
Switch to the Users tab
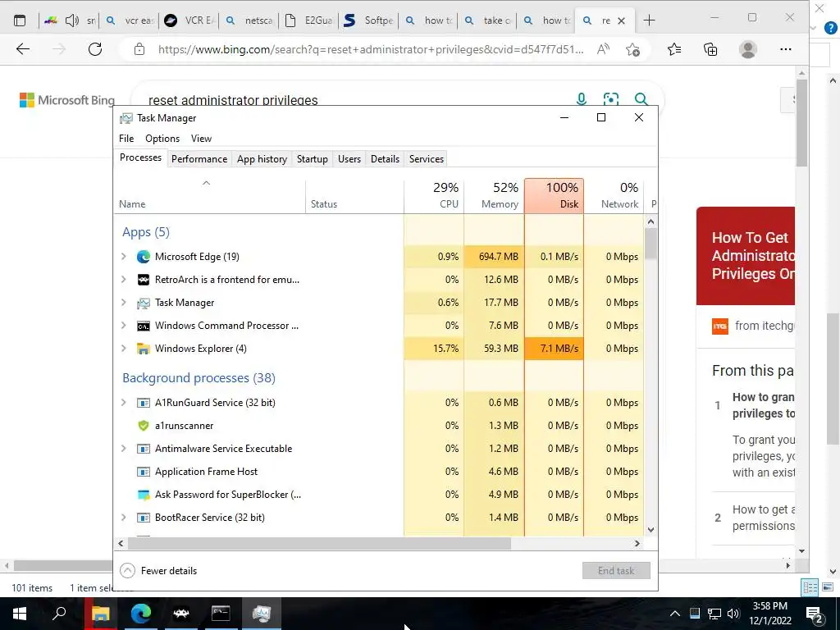click(349, 159)
